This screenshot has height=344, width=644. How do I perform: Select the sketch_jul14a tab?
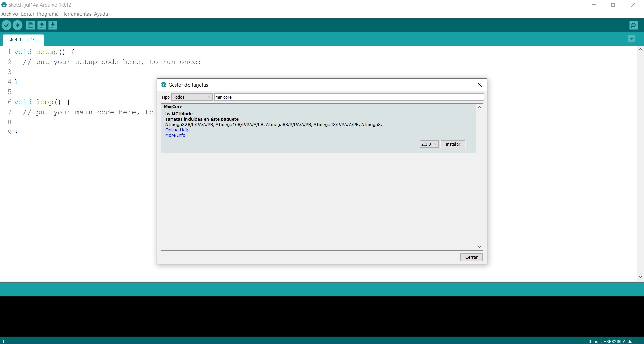(x=23, y=40)
